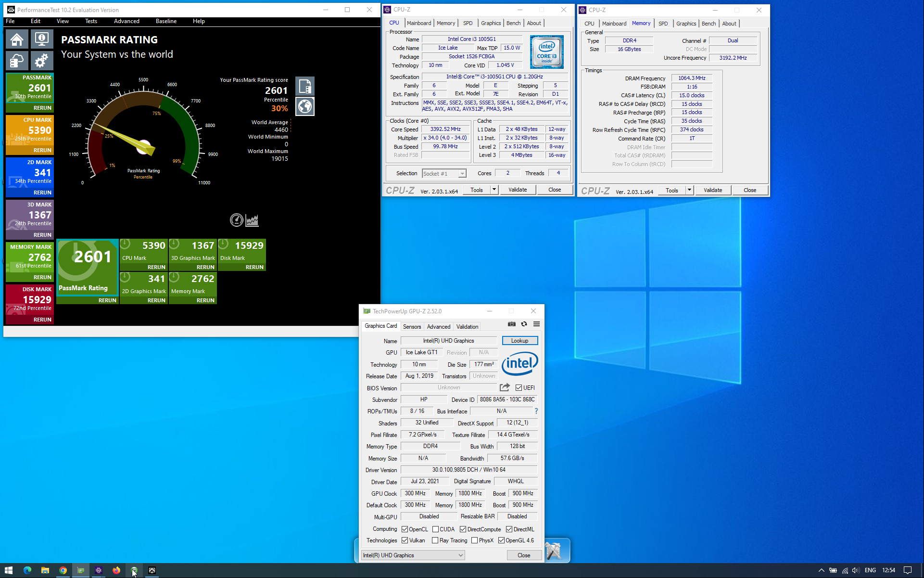
Task: Expand Tools dropdown arrow in CPU-Z Memory window
Action: 689,190
